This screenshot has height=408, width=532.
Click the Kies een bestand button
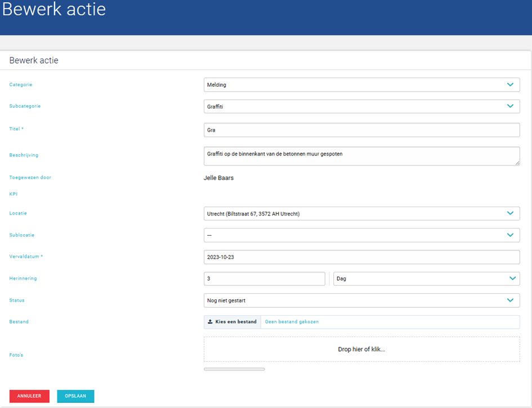[x=233, y=322]
